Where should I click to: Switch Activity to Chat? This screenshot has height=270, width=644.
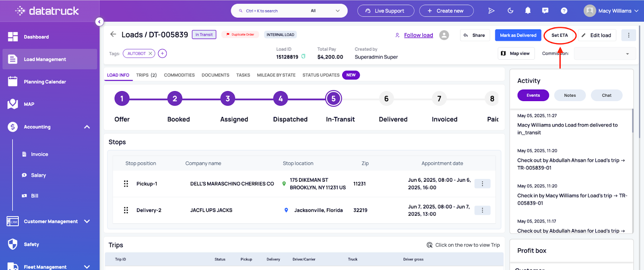(x=607, y=96)
